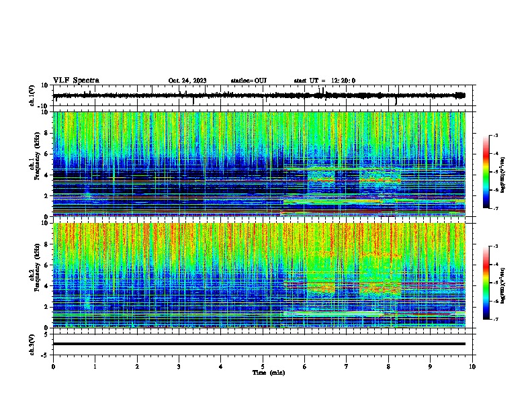Click the log(PSD) label beside ch.2 colorbar
This screenshot has height=411, width=532.
point(503,285)
